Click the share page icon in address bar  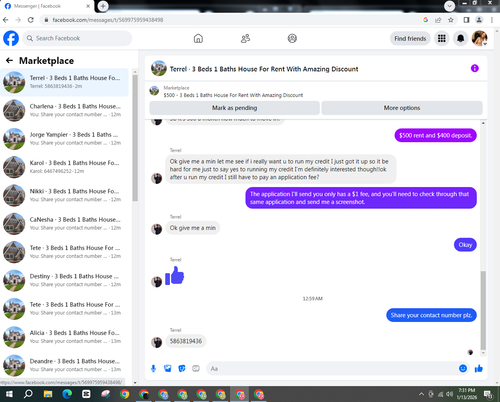[438, 20]
